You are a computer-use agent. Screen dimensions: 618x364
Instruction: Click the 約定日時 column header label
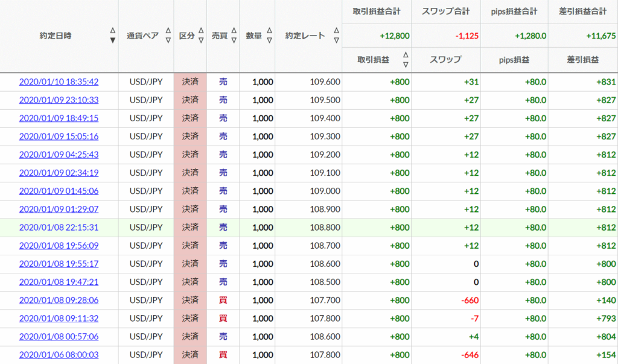tap(56, 36)
